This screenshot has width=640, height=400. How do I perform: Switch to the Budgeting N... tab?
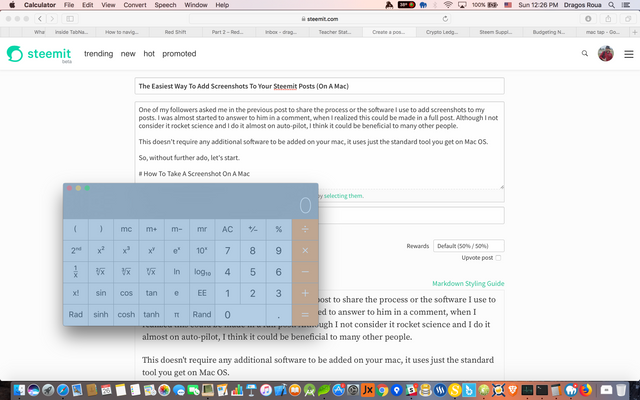pyautogui.click(x=549, y=32)
